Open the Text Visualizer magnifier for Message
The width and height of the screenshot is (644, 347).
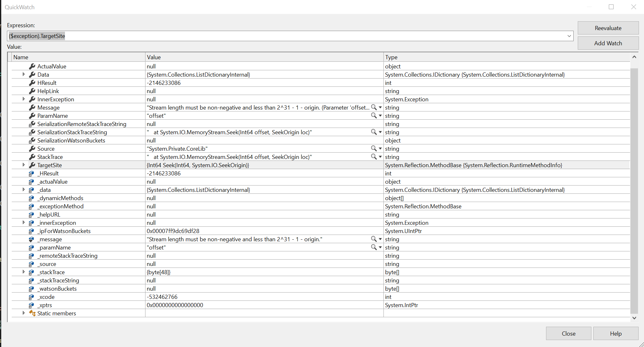coord(373,107)
